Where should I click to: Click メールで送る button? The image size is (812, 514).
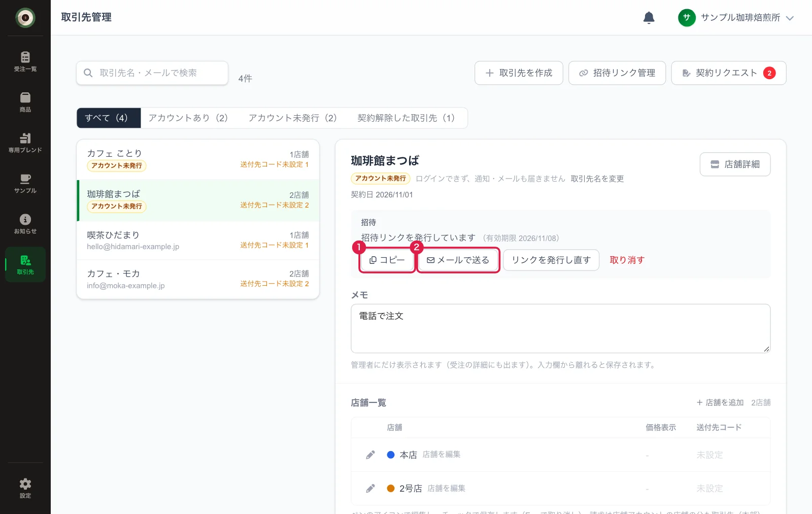(458, 260)
